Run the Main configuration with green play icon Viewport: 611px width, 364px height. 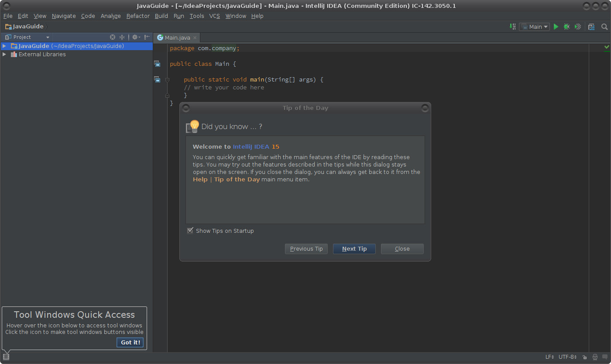coord(556,27)
